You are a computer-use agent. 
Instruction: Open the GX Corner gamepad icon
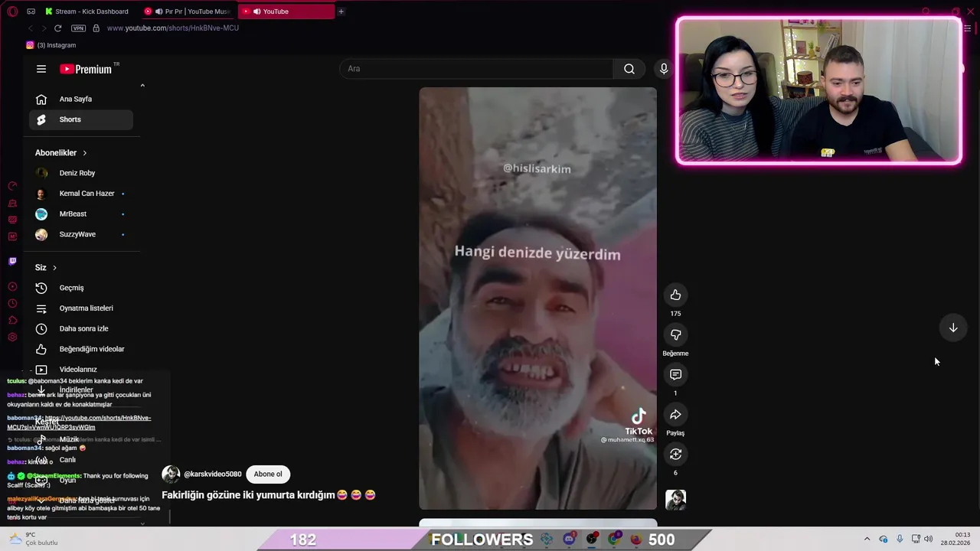tap(31, 11)
